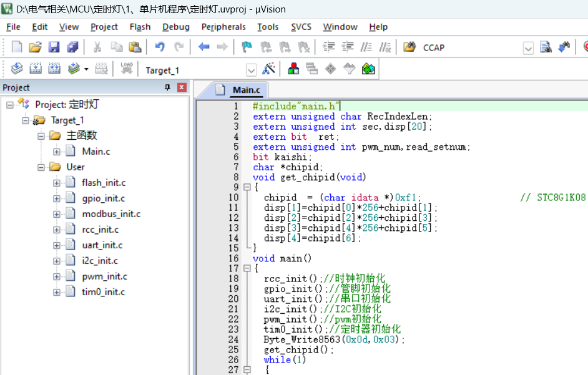Click the Undo arrow icon
Image resolution: width=588 pixels, height=375 pixels.
coord(160,47)
